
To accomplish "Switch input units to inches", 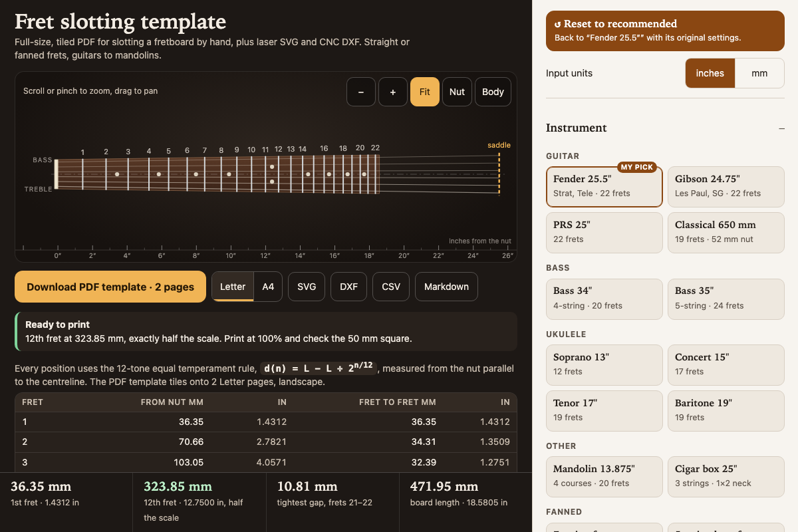I will pyautogui.click(x=710, y=73).
